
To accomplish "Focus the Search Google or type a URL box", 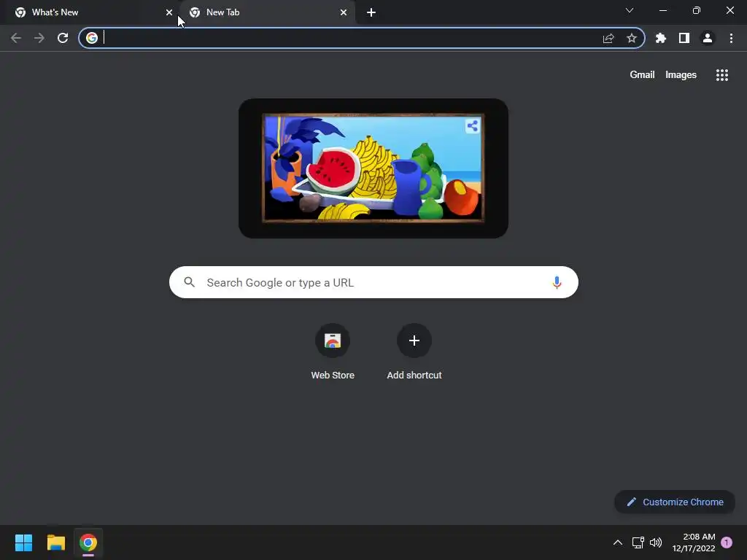I will [373, 282].
